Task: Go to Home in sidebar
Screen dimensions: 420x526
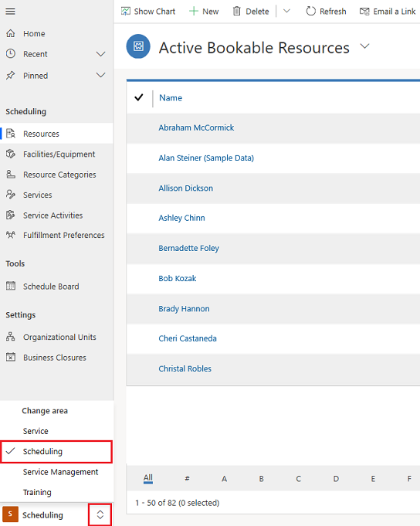Action: click(x=34, y=33)
